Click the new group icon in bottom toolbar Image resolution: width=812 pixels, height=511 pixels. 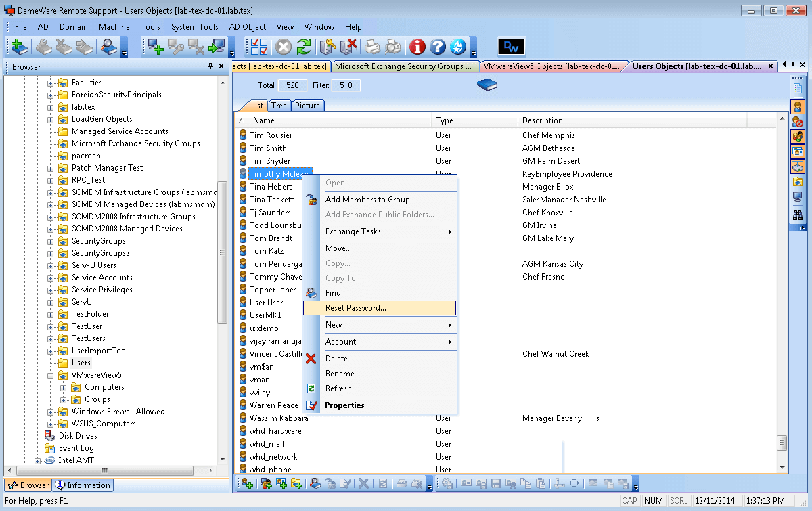(x=267, y=483)
